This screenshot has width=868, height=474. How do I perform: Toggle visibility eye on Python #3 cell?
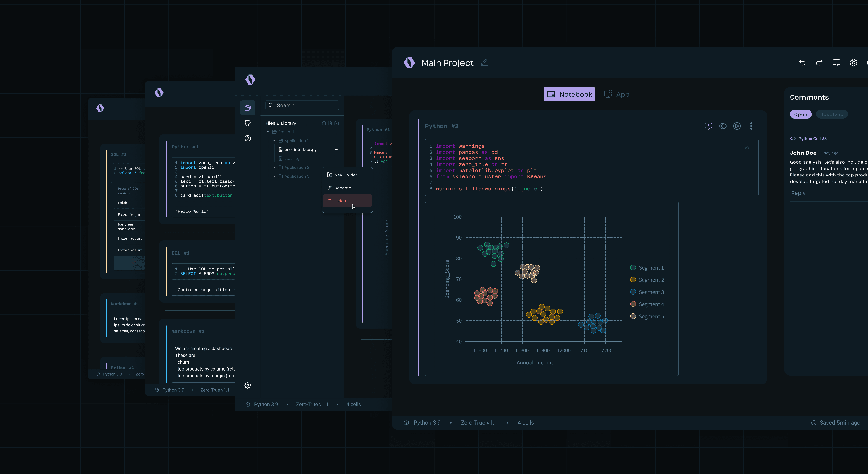tap(722, 126)
